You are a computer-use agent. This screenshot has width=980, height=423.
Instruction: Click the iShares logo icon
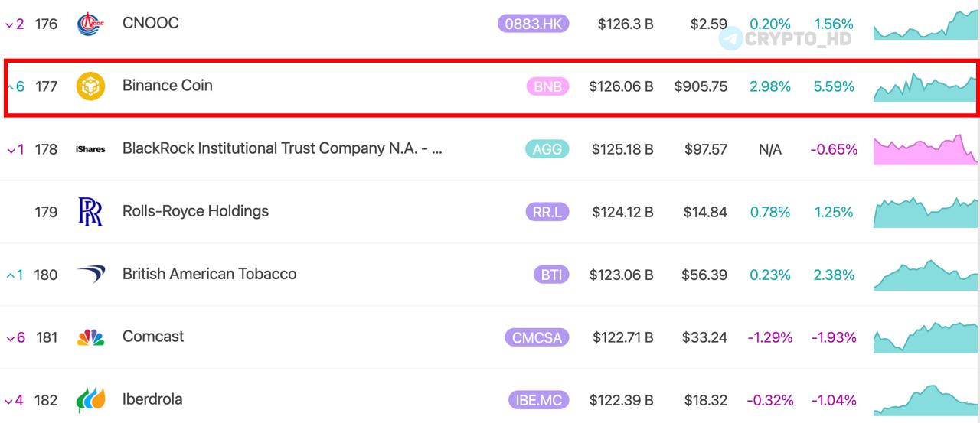point(90,149)
